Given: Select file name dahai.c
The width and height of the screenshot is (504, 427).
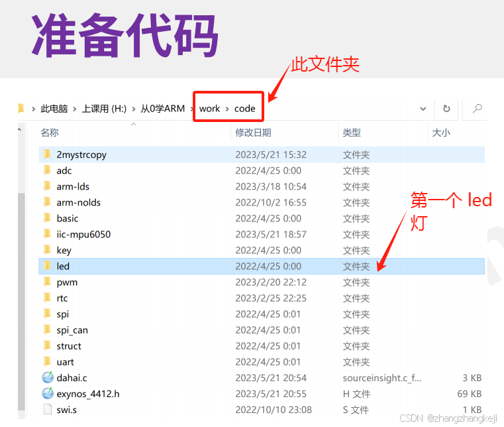Looking at the screenshot, I should (72, 378).
